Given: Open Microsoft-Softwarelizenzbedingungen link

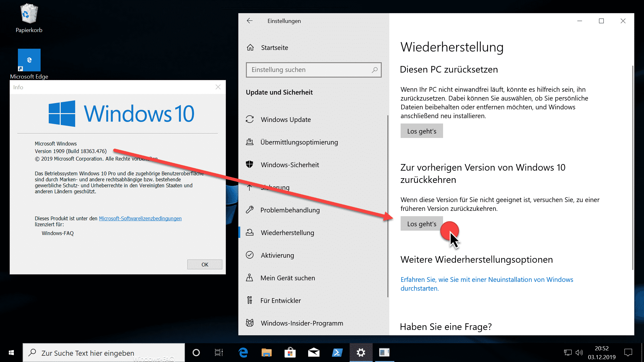Looking at the screenshot, I should click(x=140, y=218).
